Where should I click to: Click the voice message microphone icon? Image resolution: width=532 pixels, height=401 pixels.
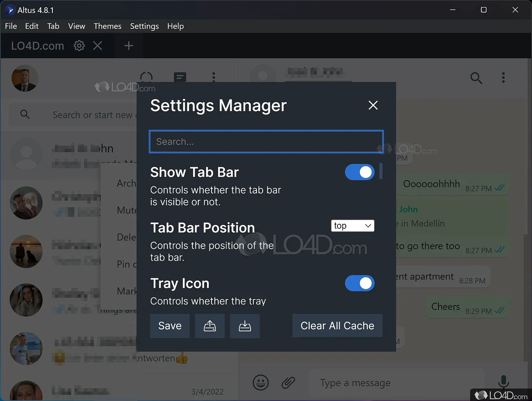(x=503, y=381)
